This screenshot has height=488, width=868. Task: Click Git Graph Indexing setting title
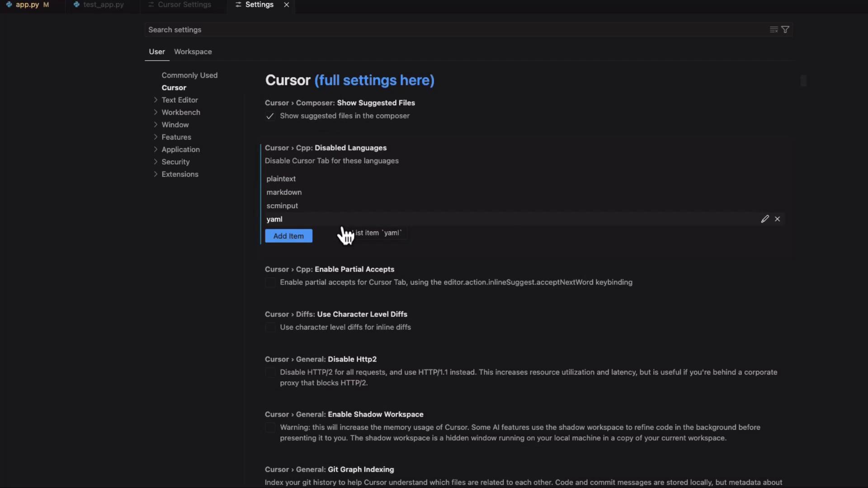[x=361, y=470]
